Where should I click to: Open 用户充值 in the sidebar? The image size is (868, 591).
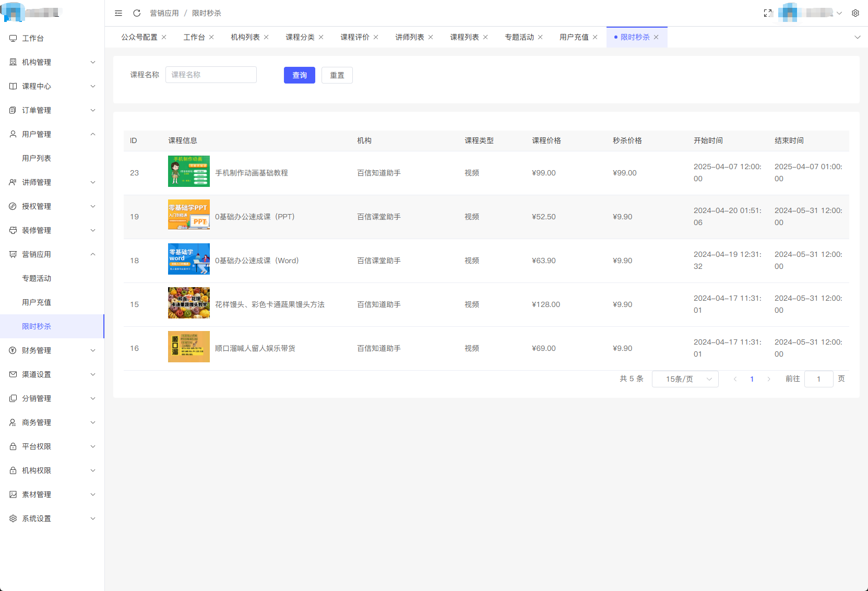pyautogui.click(x=37, y=302)
